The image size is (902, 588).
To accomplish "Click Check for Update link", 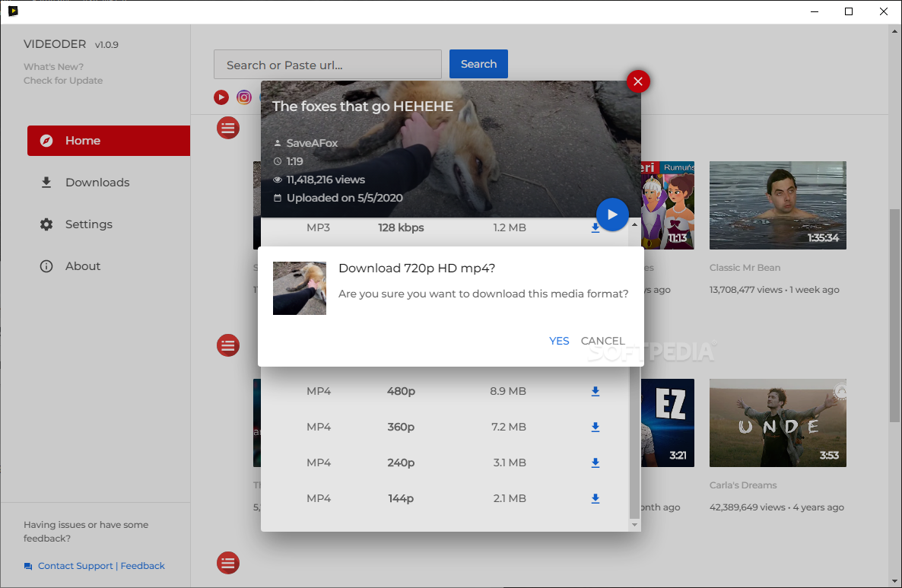I will pyautogui.click(x=63, y=81).
